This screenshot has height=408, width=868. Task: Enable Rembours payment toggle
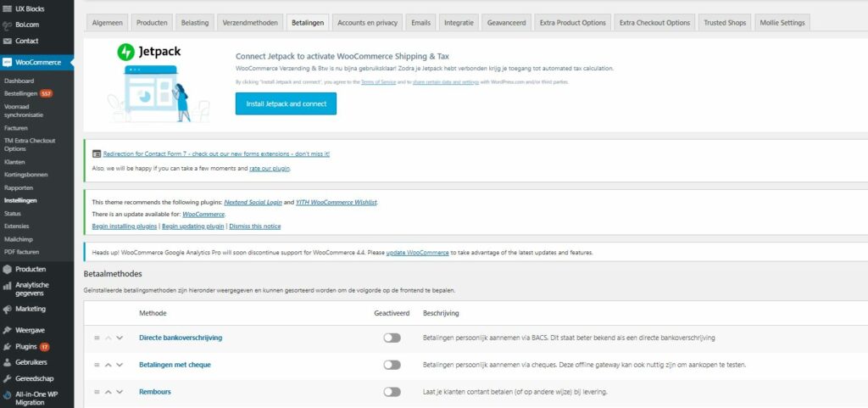[x=392, y=392]
